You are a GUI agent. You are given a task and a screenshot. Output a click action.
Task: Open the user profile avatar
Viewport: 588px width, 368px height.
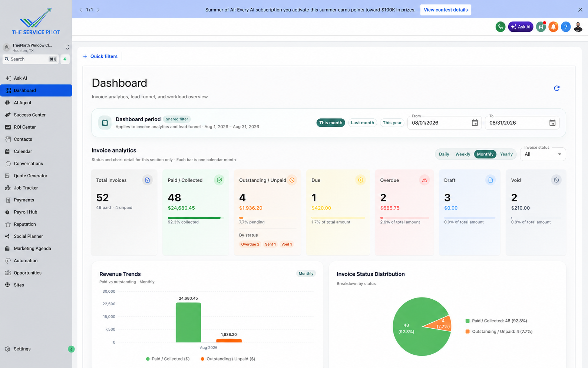point(578,27)
